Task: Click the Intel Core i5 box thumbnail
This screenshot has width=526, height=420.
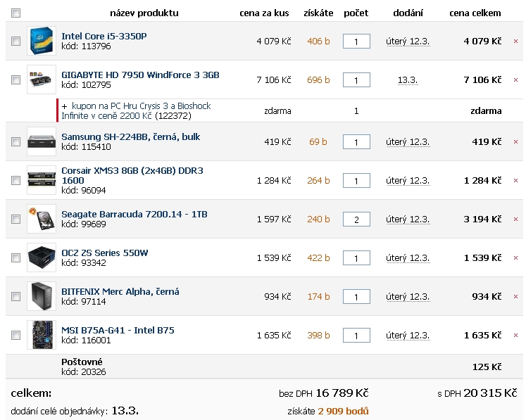Action: click(x=41, y=41)
